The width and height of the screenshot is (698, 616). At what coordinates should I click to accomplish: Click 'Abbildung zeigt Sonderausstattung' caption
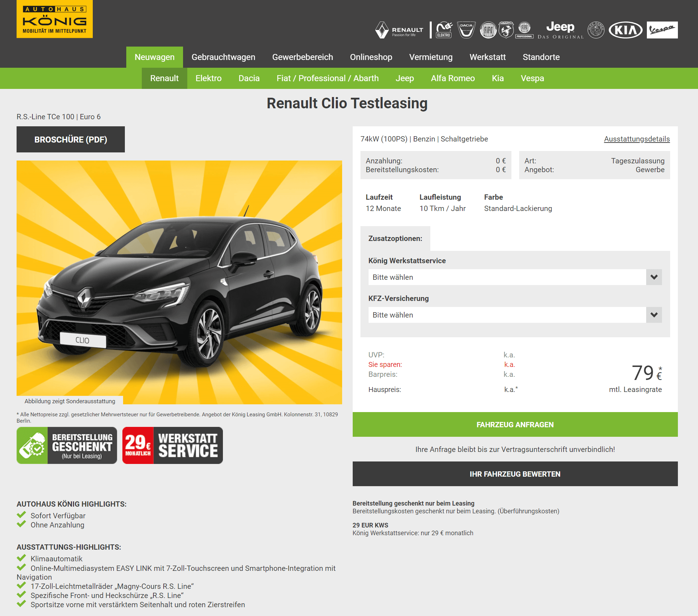(x=70, y=401)
